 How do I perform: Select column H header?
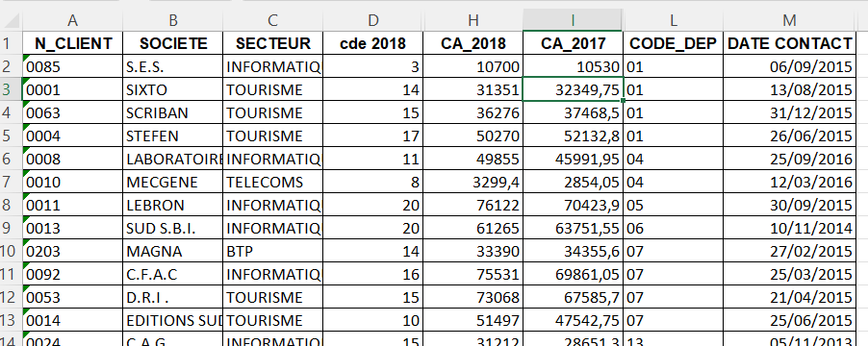point(472,20)
